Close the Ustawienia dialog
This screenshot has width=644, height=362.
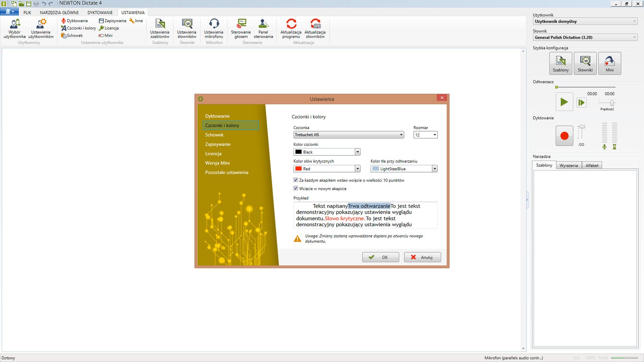[x=442, y=98]
